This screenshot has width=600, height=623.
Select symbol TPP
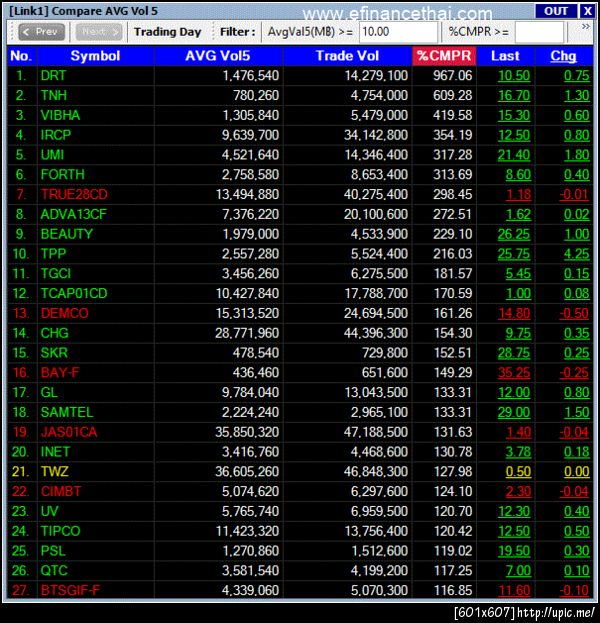(53, 253)
